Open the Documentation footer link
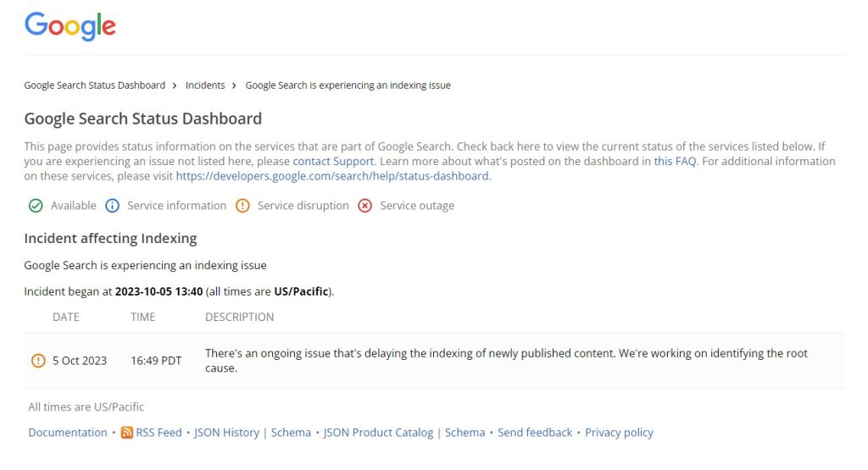This screenshot has width=868, height=470. (x=68, y=433)
